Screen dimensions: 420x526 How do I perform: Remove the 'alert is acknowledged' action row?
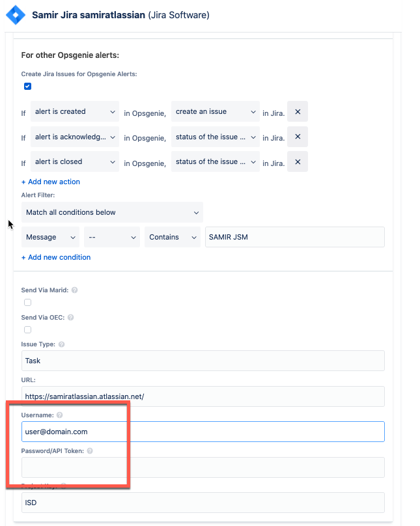click(298, 137)
